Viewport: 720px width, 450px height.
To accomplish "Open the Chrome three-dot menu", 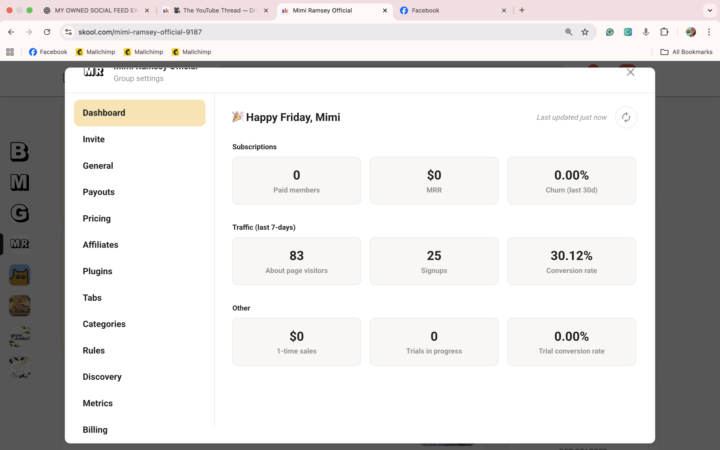I will (708, 32).
